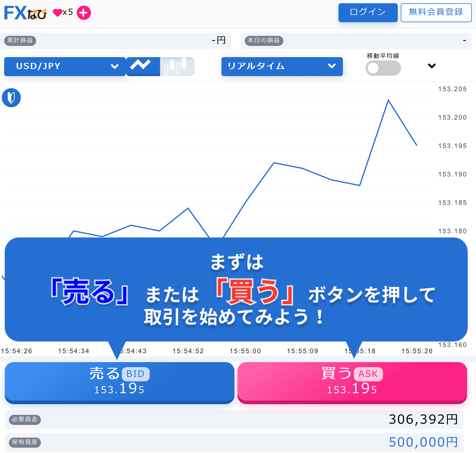Click the 移動平均線 label text
Screen dimensions: 476x453
[383, 56]
